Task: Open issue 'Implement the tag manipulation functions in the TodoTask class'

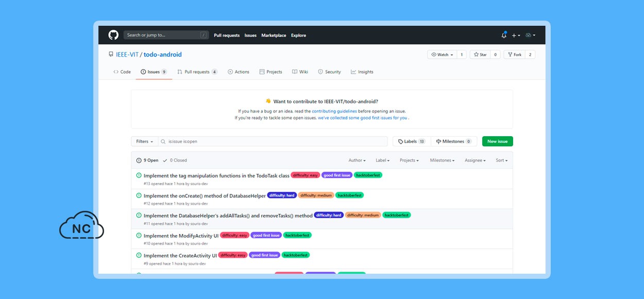Action: point(216,176)
